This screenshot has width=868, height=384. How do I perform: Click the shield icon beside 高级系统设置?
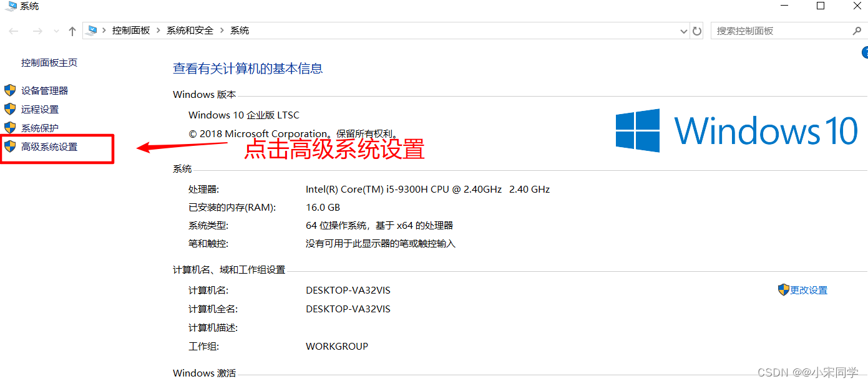[10, 146]
